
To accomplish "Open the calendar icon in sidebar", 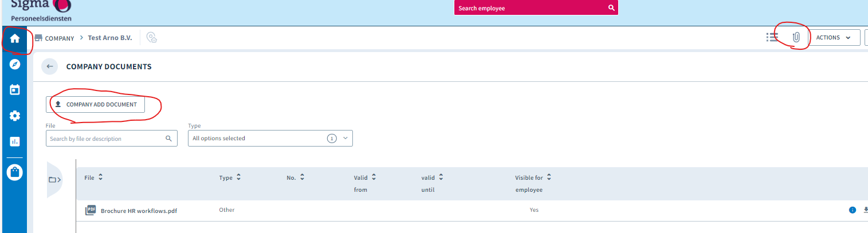I will pyautogui.click(x=15, y=89).
